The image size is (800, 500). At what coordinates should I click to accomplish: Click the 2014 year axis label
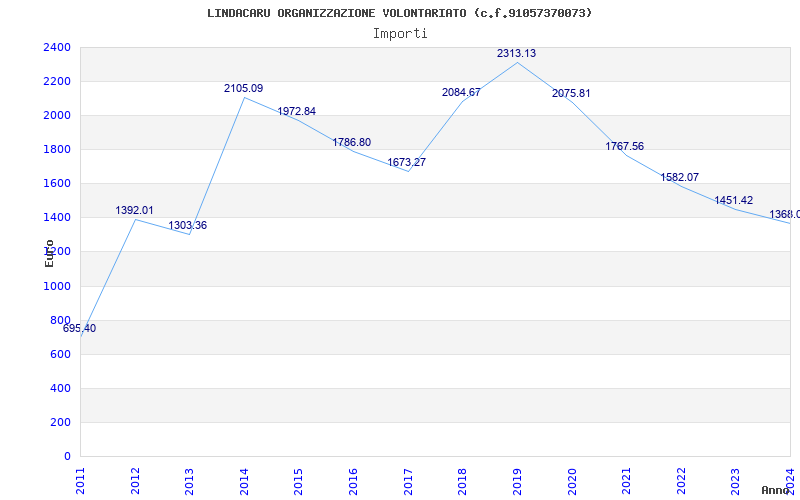click(244, 481)
